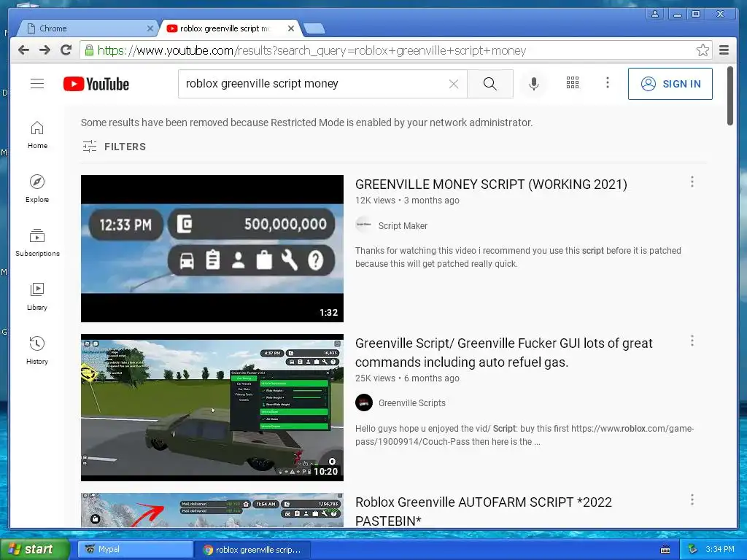Open the YouTube guide hamburger menu

click(37, 84)
